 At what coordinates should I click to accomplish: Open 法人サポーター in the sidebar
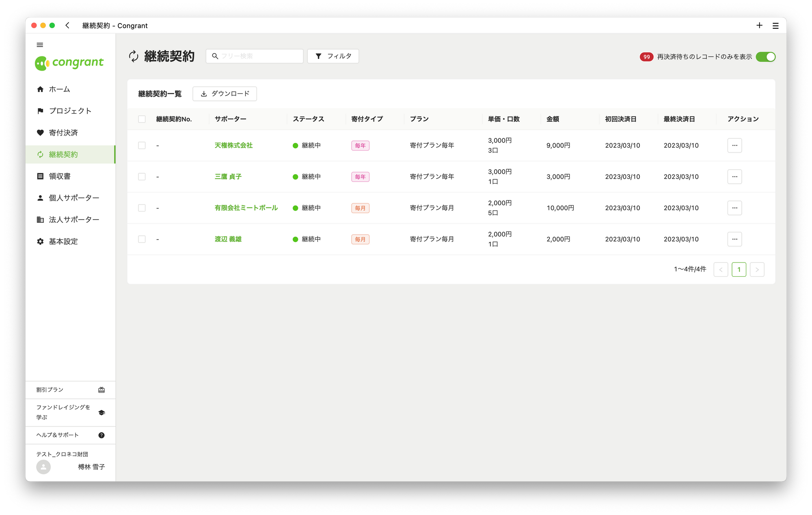(74, 220)
